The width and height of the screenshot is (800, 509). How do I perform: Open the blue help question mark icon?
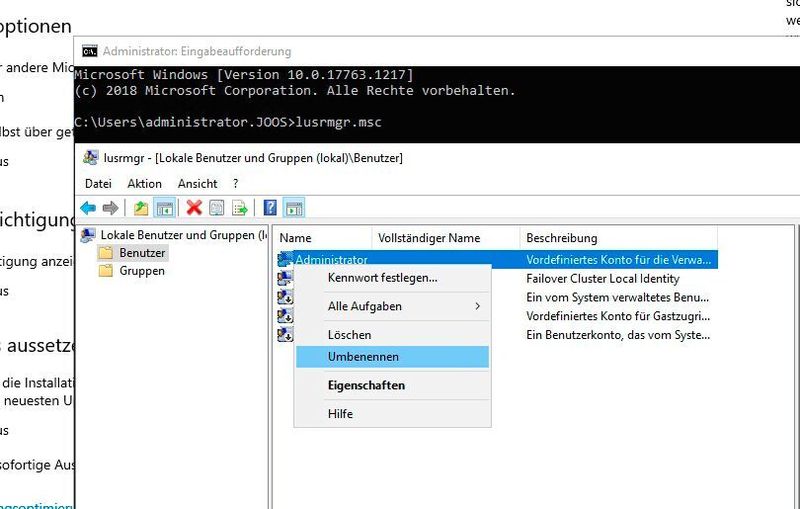coord(270,208)
